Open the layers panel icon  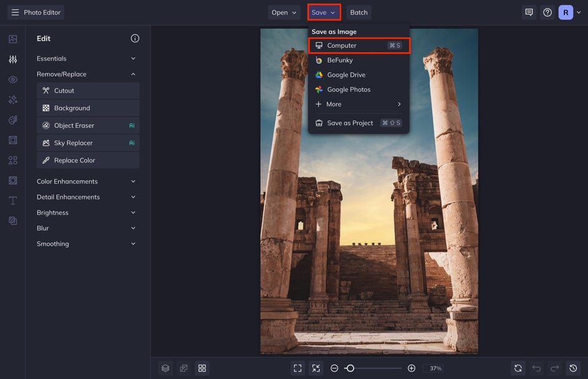tap(166, 368)
